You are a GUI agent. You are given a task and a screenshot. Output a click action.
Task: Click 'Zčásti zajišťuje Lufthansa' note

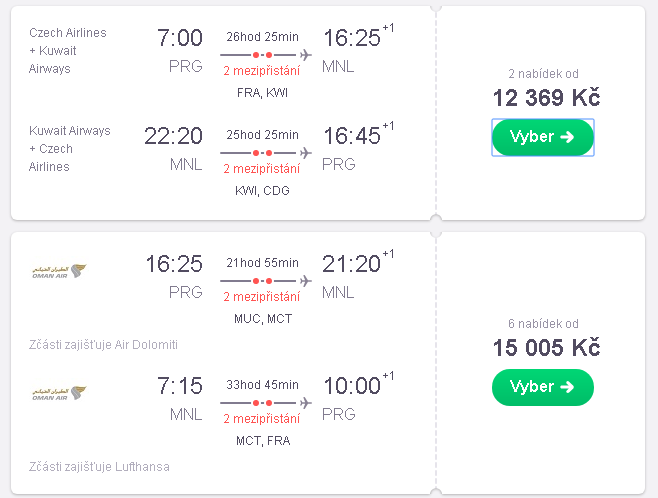click(99, 467)
